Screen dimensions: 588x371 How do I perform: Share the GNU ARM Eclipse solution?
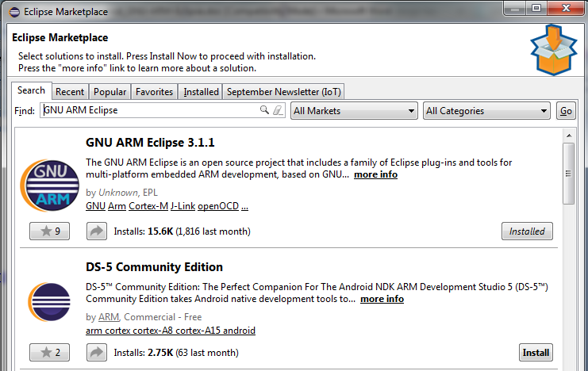tap(97, 231)
